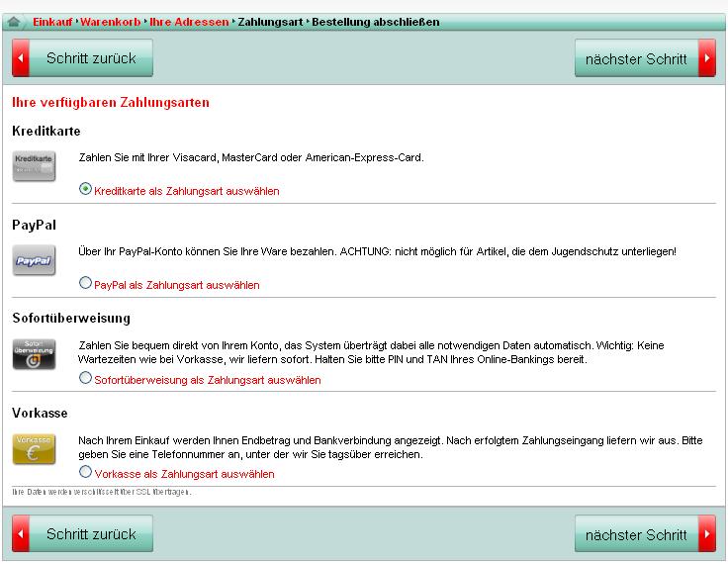Click 'Sofortüberweisung als Zahlungsart auswählen' label

click(x=208, y=380)
